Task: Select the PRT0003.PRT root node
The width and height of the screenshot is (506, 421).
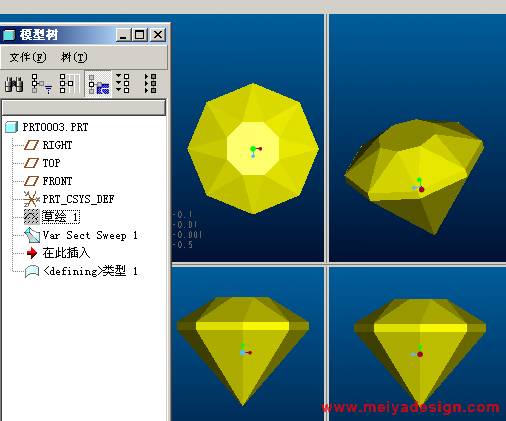Action: click(x=55, y=127)
